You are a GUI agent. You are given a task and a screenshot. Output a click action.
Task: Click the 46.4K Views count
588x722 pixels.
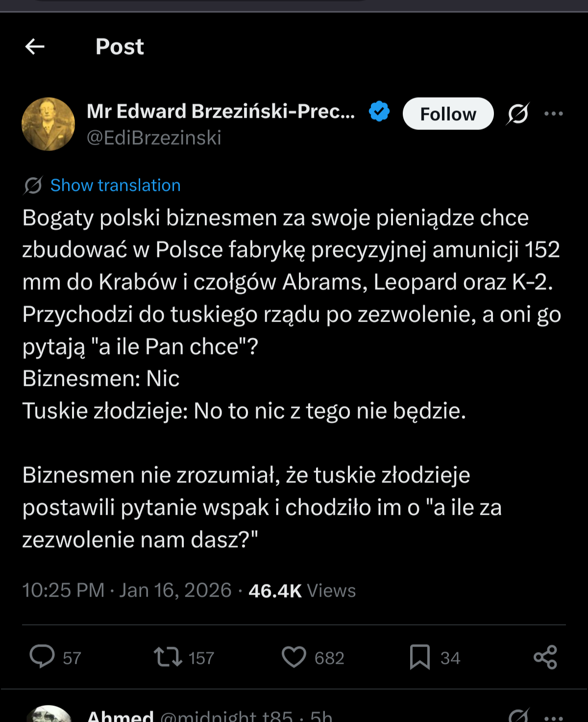click(302, 591)
